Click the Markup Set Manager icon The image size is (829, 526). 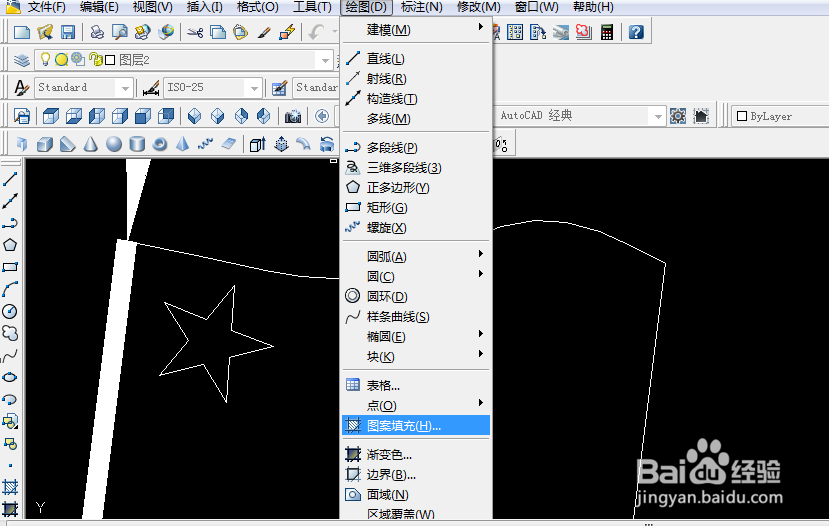coord(584,32)
